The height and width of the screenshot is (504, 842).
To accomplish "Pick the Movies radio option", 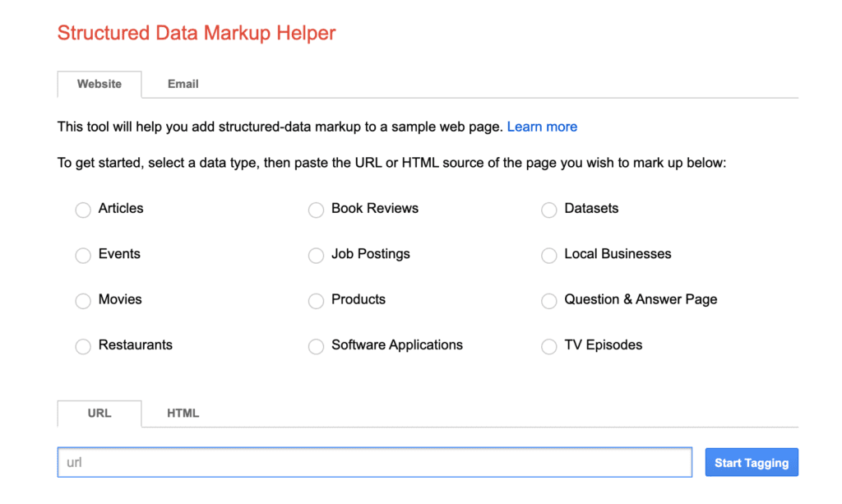I will point(83,301).
